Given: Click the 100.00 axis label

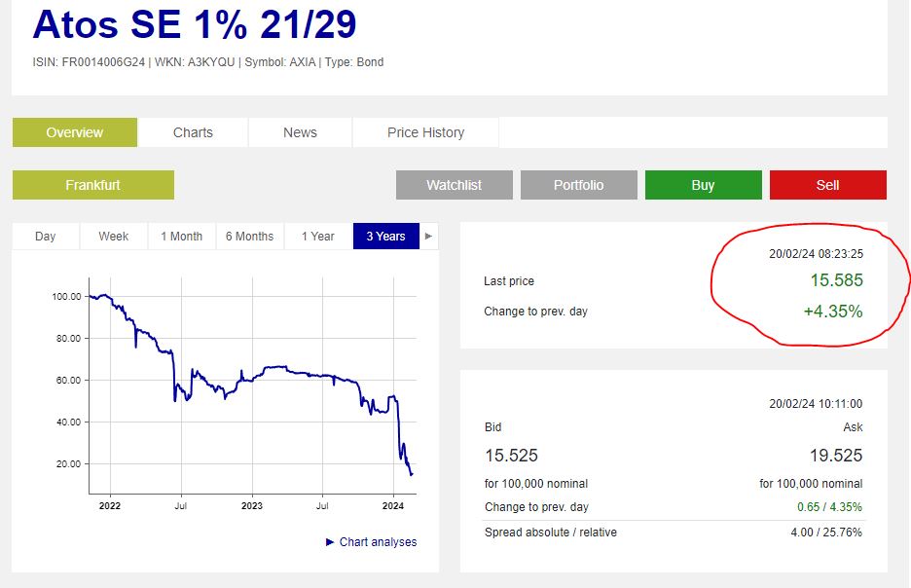Looking at the screenshot, I should click(x=67, y=296).
